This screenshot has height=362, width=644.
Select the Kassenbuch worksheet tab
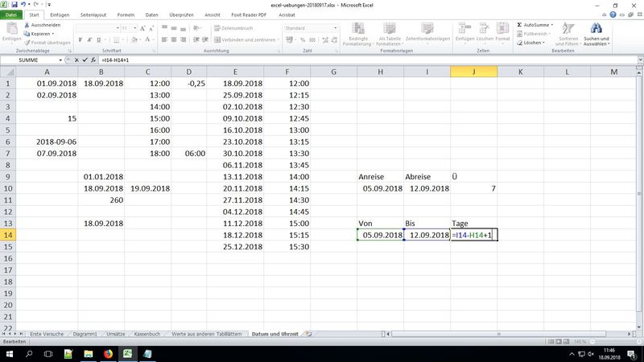148,332
